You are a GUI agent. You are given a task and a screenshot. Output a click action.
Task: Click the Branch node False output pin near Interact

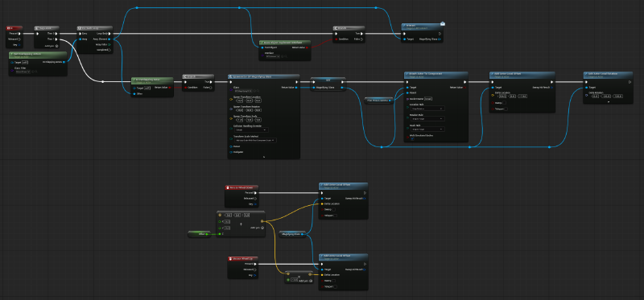click(x=362, y=39)
